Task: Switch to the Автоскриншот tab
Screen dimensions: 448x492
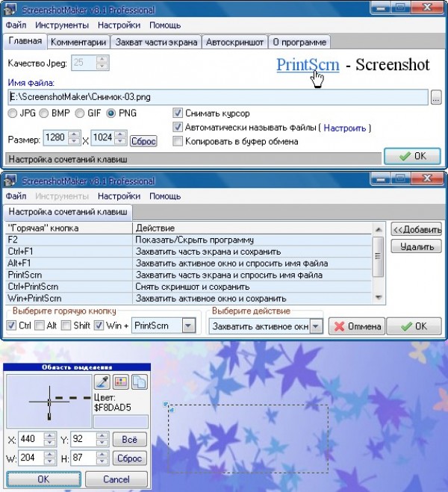Action: point(234,42)
